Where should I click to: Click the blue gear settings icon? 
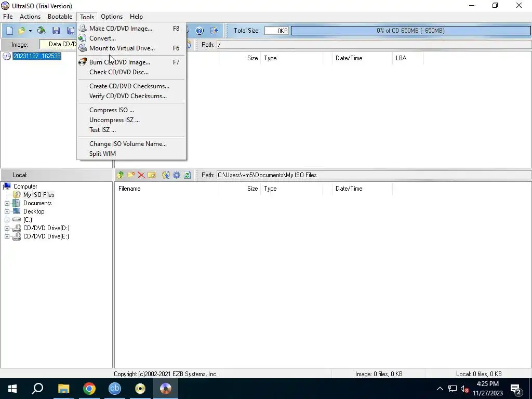(177, 175)
